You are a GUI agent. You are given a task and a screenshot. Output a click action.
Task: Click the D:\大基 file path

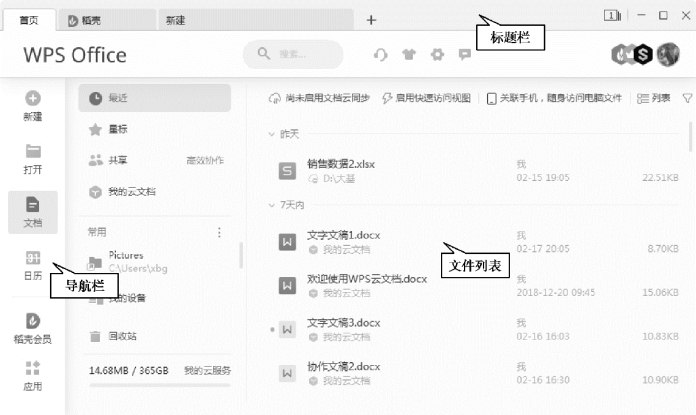pos(339,178)
